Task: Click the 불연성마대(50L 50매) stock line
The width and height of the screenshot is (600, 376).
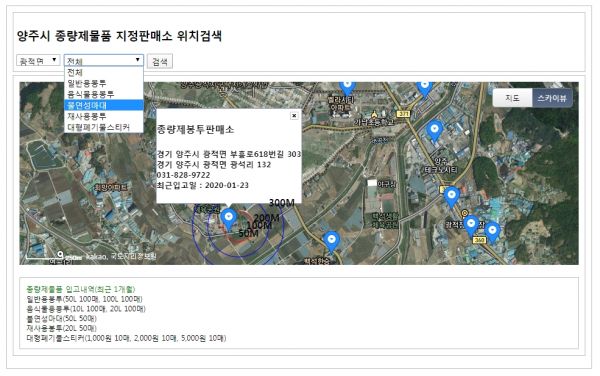Action: (61, 318)
